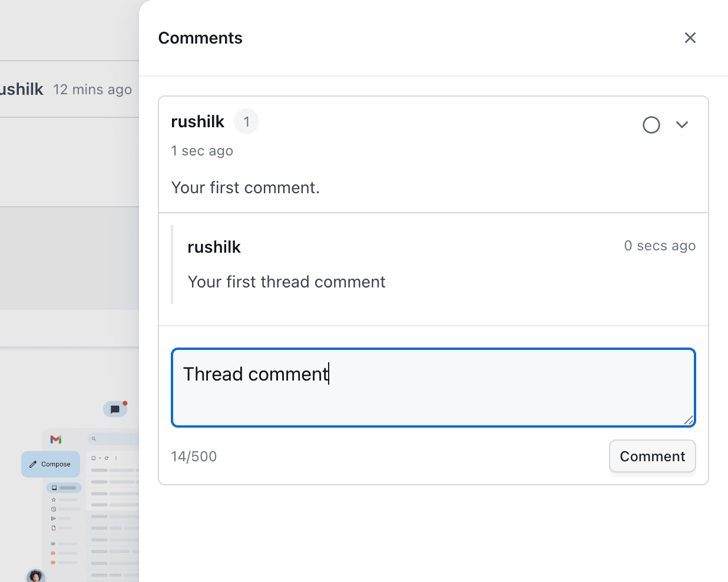Open the floating chat bubble with notification dot
Viewport: 728px width, 582px height.
(x=115, y=409)
